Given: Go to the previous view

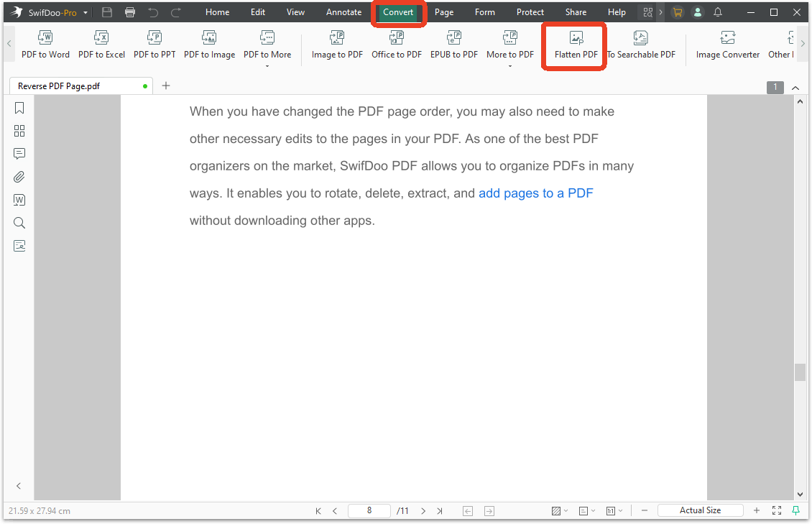Looking at the screenshot, I should click(468, 511).
